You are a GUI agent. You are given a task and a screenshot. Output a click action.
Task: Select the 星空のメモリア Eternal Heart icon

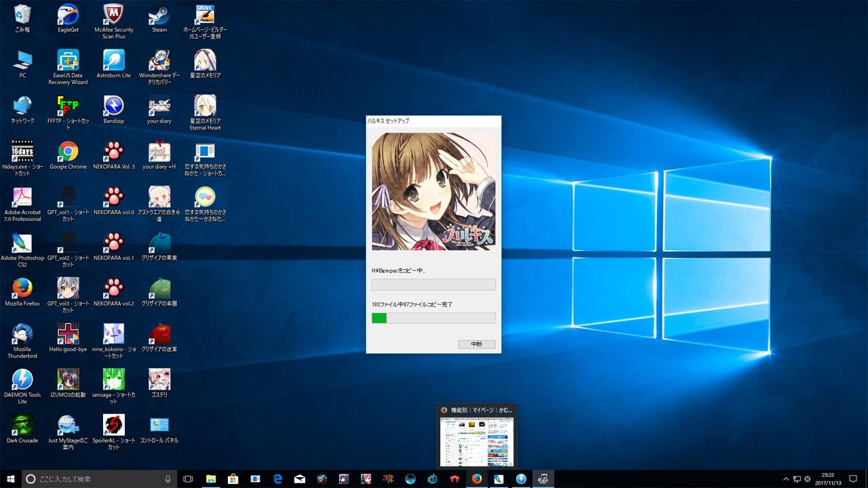205,113
